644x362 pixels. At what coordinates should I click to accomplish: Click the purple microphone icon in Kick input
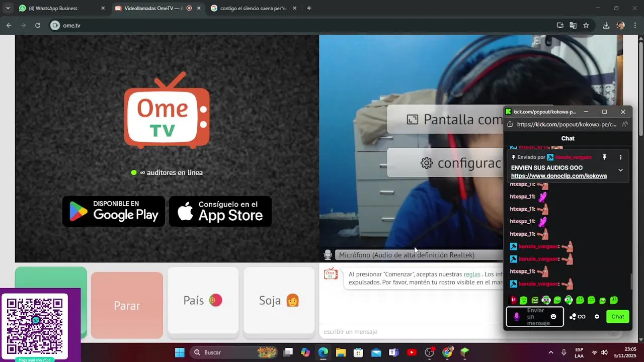[516, 317]
